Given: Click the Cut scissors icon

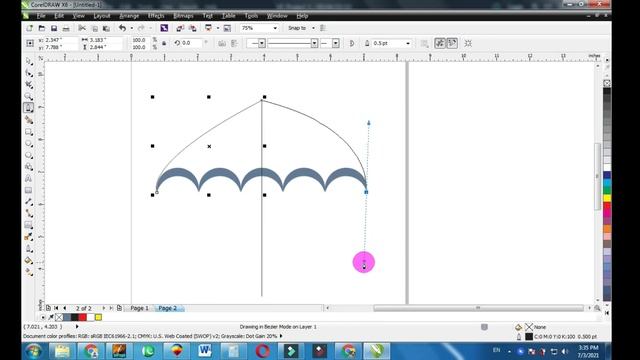Looking at the screenshot, I should point(82,28).
